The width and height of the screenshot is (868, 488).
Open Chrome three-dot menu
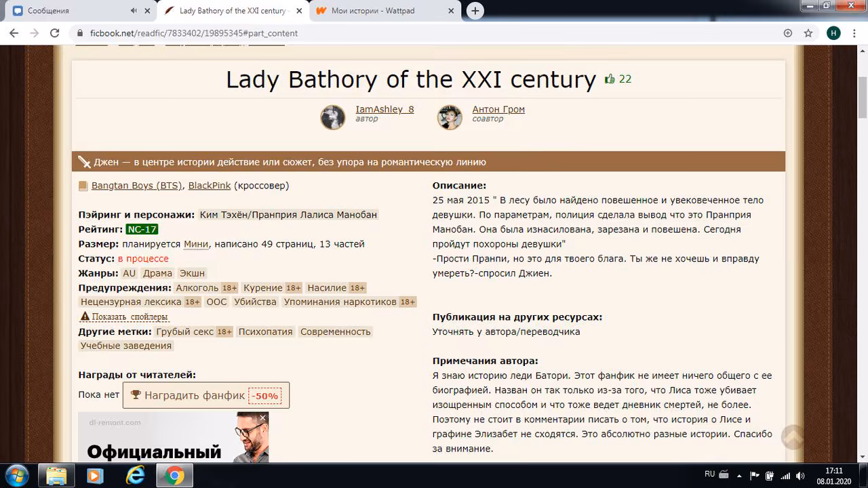coord(854,33)
